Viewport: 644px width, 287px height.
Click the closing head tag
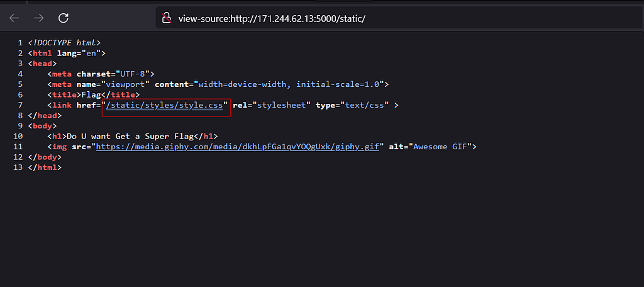coord(45,116)
